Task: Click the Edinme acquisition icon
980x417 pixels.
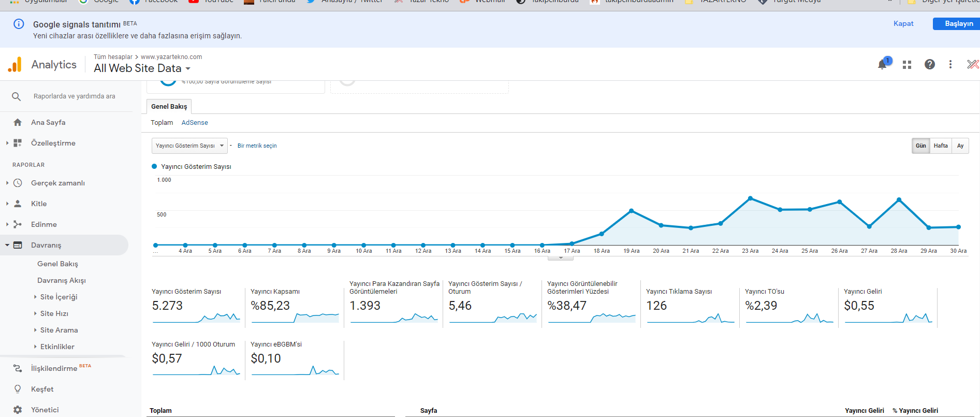Action: pyautogui.click(x=18, y=224)
